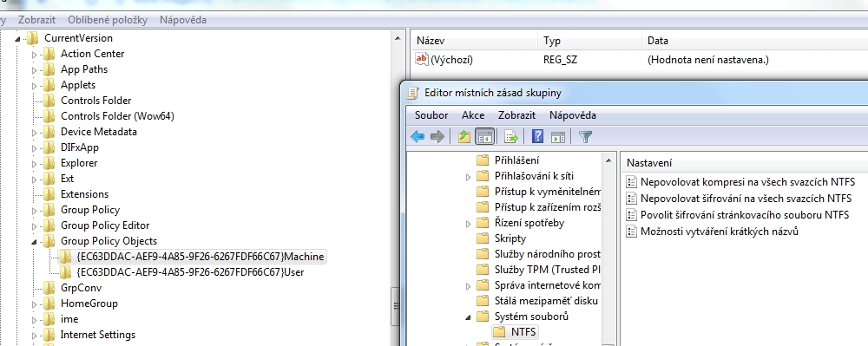This screenshot has width=868, height=346.
Task: Expand the Device Metadata registry key
Action: (34, 132)
